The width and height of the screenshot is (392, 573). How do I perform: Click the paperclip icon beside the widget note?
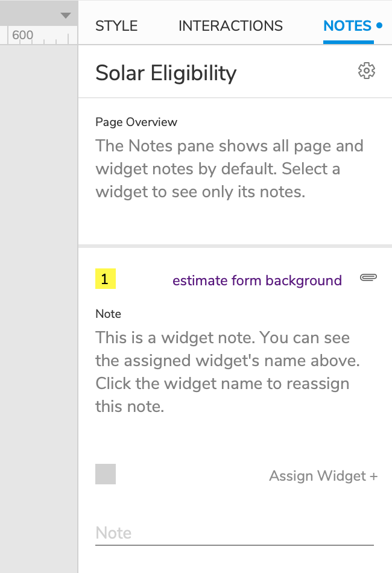pos(368,277)
